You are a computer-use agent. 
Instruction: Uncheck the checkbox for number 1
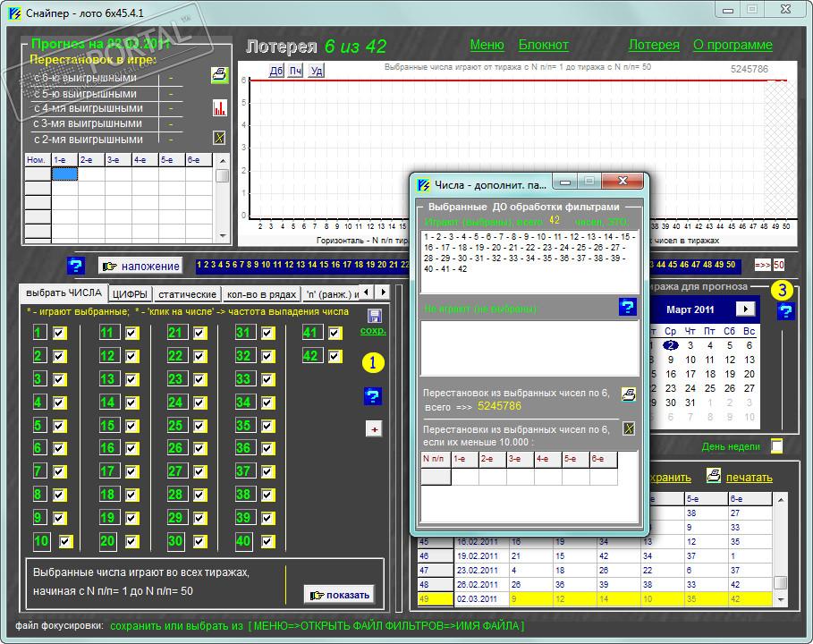pos(60,333)
